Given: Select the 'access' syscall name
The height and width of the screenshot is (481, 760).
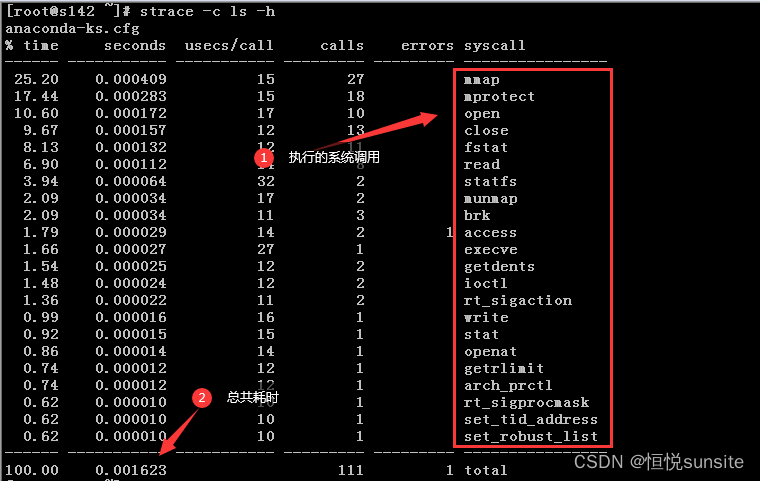Looking at the screenshot, I should (x=490, y=233).
